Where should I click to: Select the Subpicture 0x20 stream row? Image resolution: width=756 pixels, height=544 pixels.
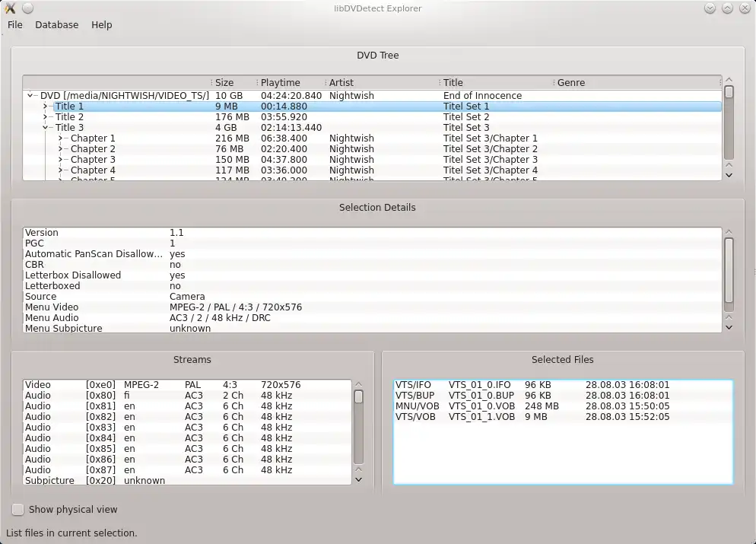click(x=187, y=480)
